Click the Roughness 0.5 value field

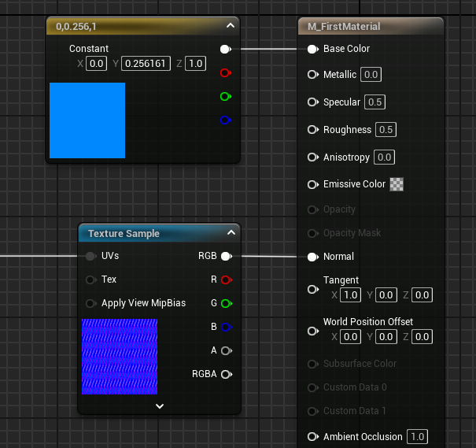386,130
